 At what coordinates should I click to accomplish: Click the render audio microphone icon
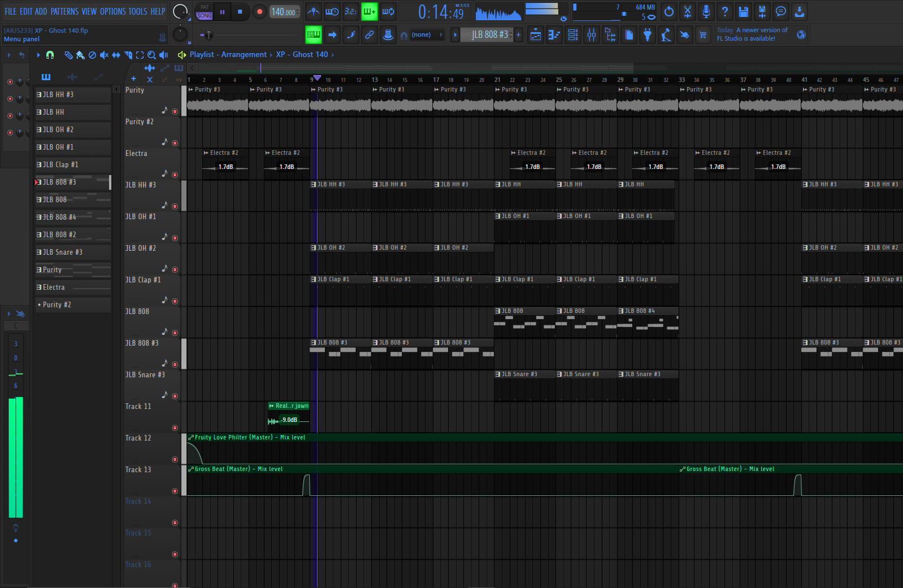(x=706, y=11)
